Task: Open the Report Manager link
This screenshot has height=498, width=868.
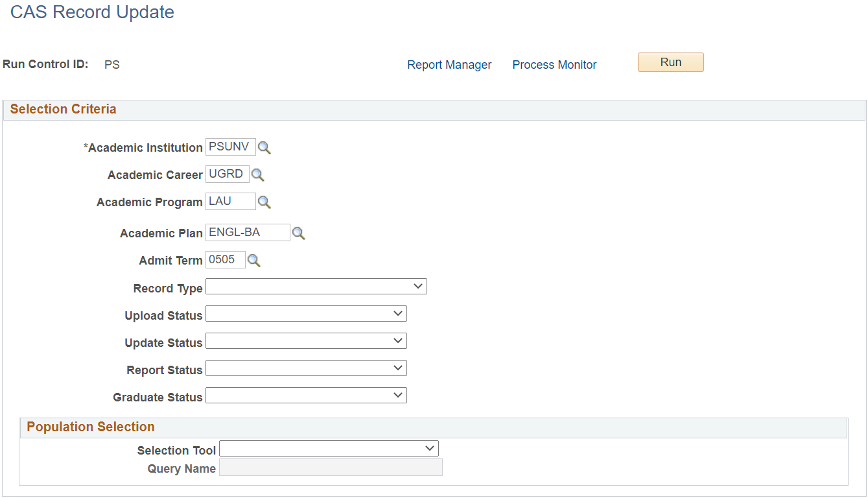Action: pyautogui.click(x=449, y=65)
